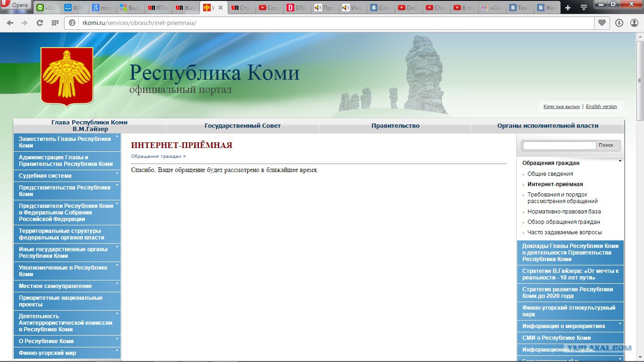Switch to the YouTube 'Deli' tab
This screenshot has width=644, height=362.
[x=408, y=8]
